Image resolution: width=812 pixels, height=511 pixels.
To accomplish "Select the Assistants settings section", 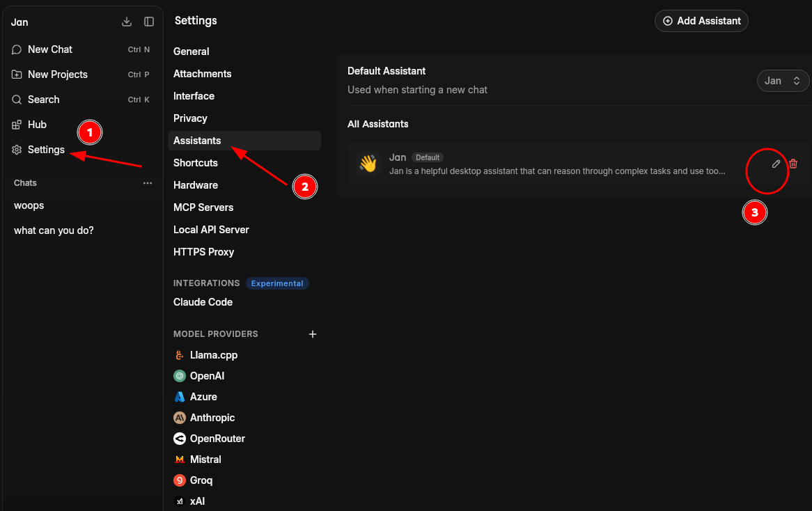I will 244,141.
